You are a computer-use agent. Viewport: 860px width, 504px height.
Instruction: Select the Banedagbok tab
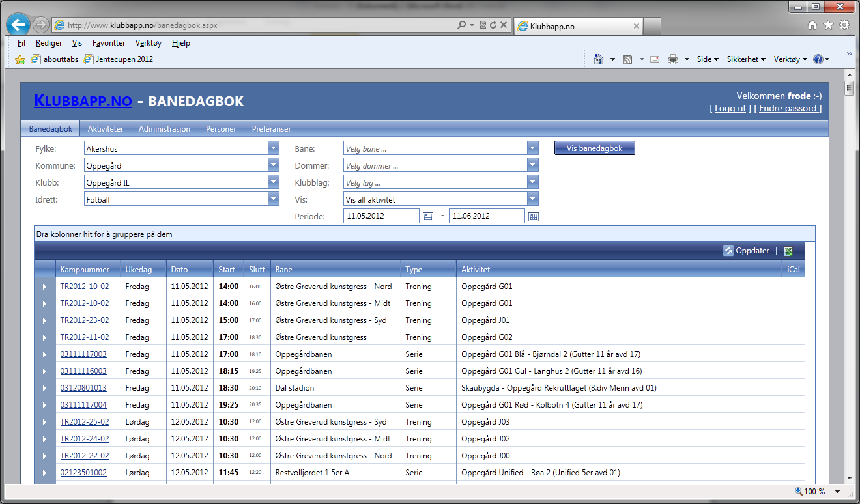pos(51,129)
